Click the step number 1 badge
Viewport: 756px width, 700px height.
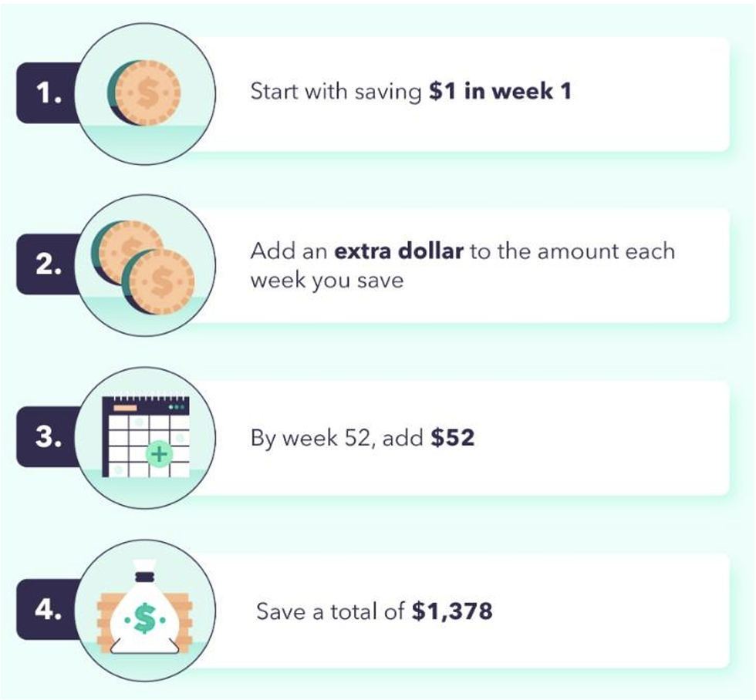(x=48, y=93)
